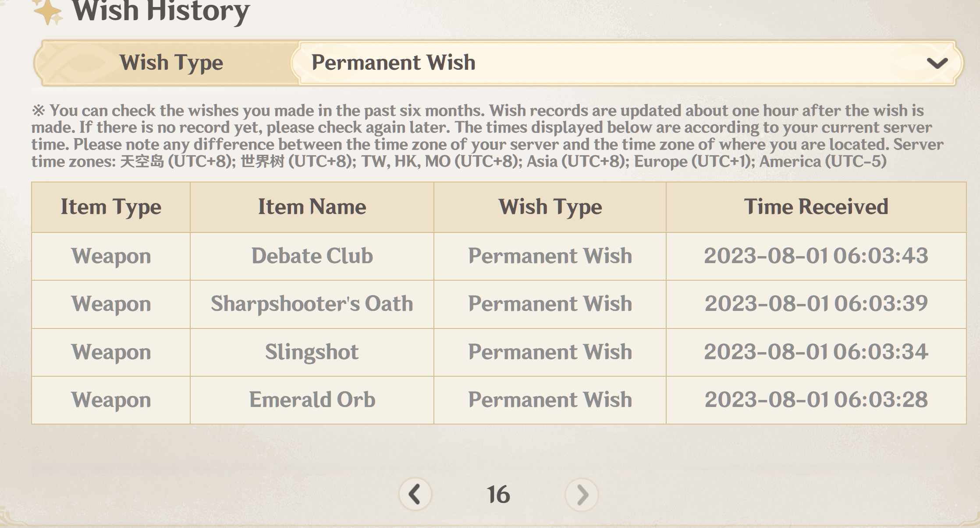Go to previous wish history page
Screen dimensions: 980x528
click(x=415, y=494)
